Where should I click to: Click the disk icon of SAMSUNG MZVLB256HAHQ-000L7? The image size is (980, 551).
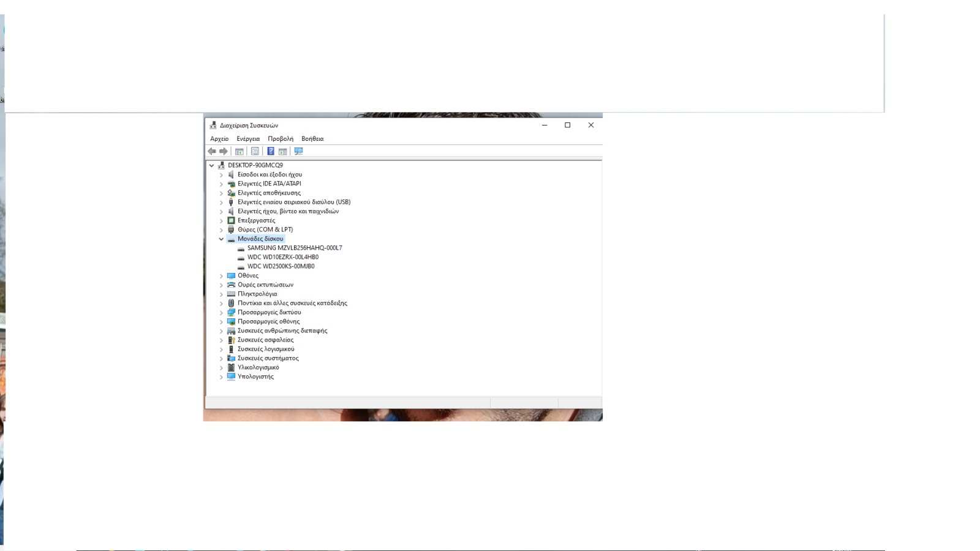click(241, 248)
